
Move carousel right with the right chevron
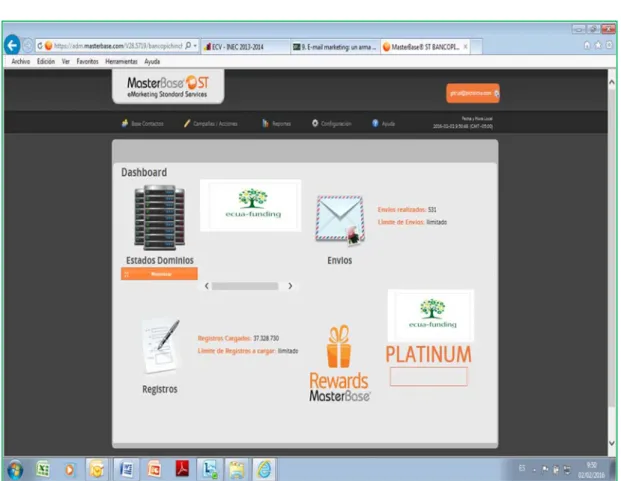click(x=290, y=286)
